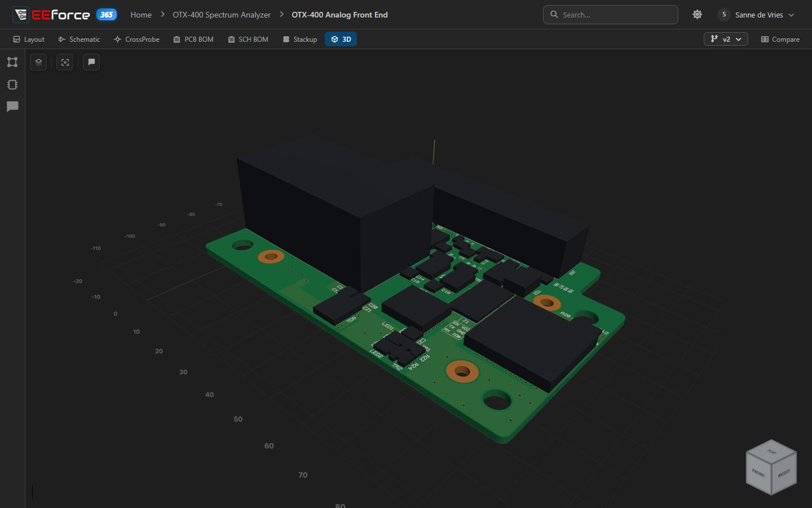Switch to the Layout tab

(x=29, y=39)
